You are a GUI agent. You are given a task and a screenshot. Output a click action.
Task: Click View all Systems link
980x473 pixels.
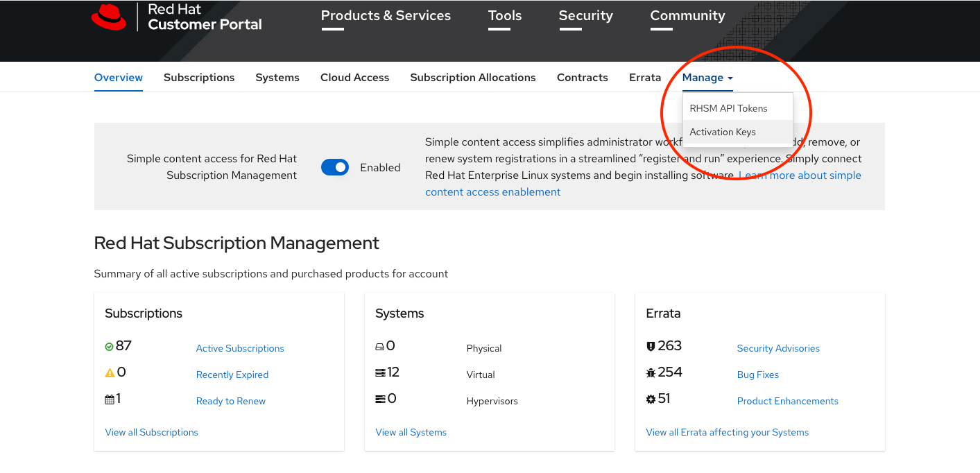pos(411,432)
